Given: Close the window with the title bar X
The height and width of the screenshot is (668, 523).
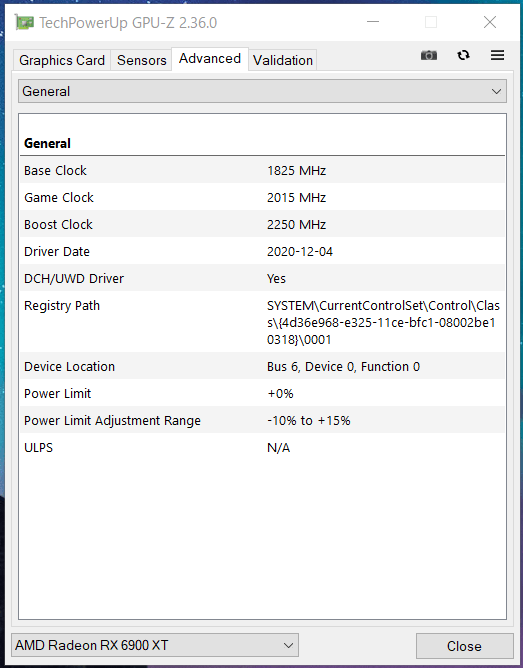Looking at the screenshot, I should tap(490, 22).
